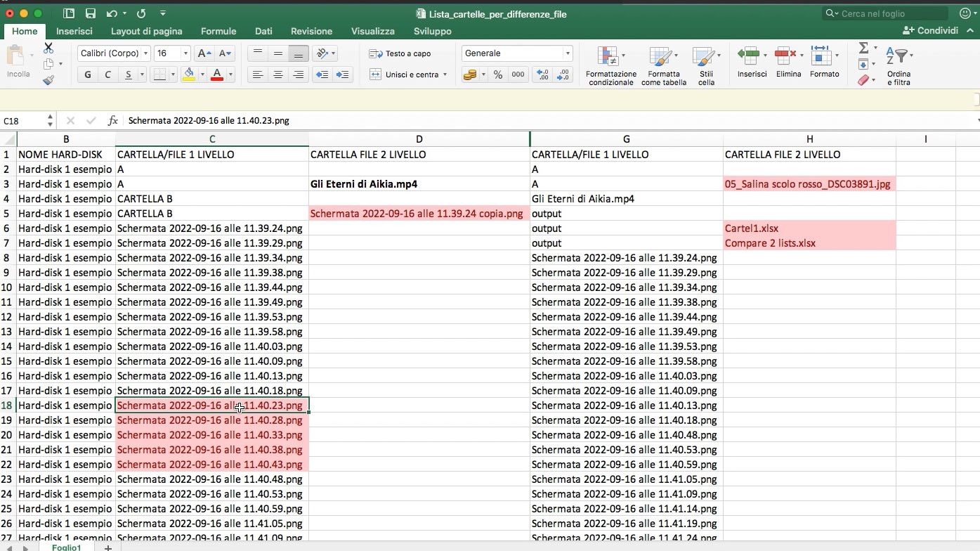Image resolution: width=980 pixels, height=551 pixels.
Task: Click the Stili cella button
Action: click(706, 66)
